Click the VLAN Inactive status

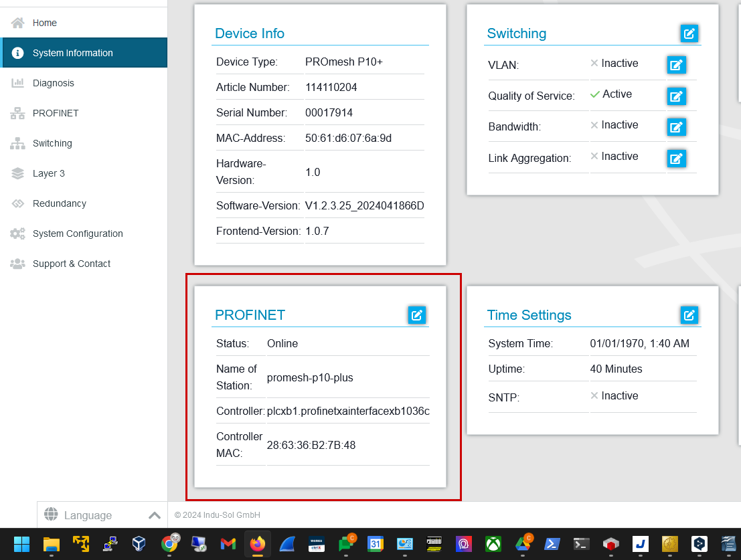[614, 64]
